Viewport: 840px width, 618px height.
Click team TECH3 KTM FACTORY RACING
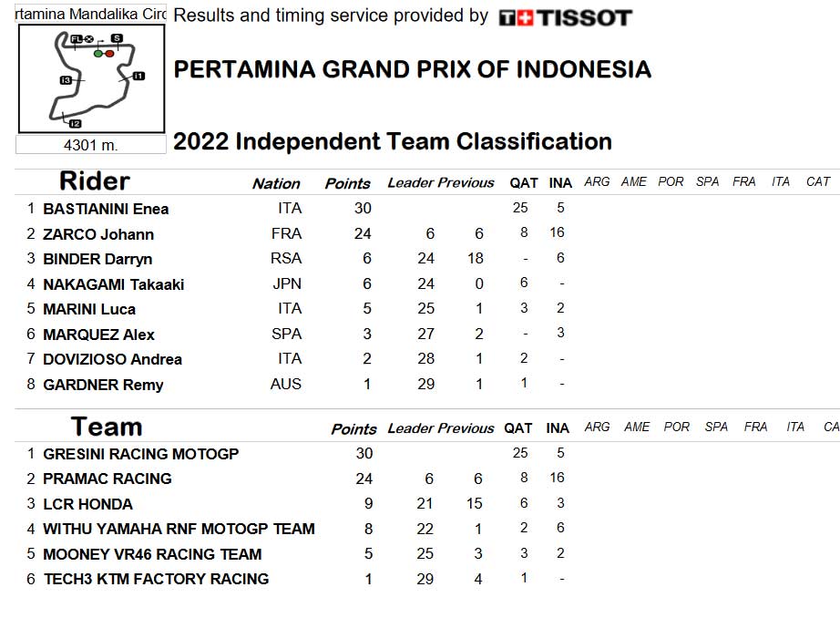coord(156,579)
